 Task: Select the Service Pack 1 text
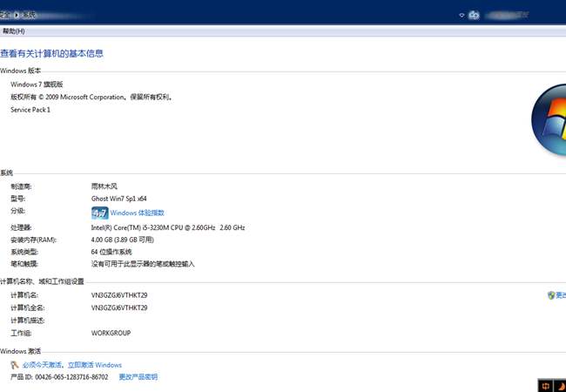coord(30,110)
